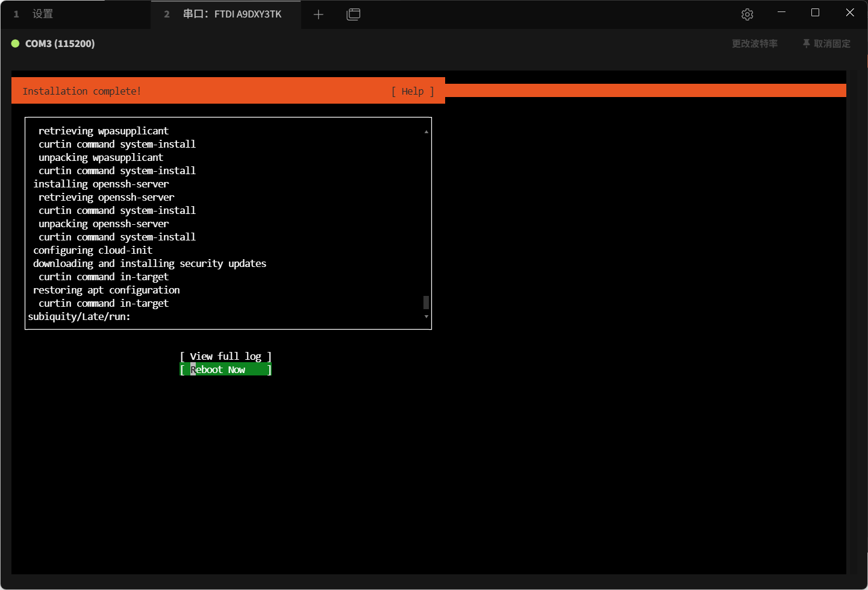Click 更改波特率 to change baud rate
The height and width of the screenshot is (590, 868).
pyautogui.click(x=754, y=43)
